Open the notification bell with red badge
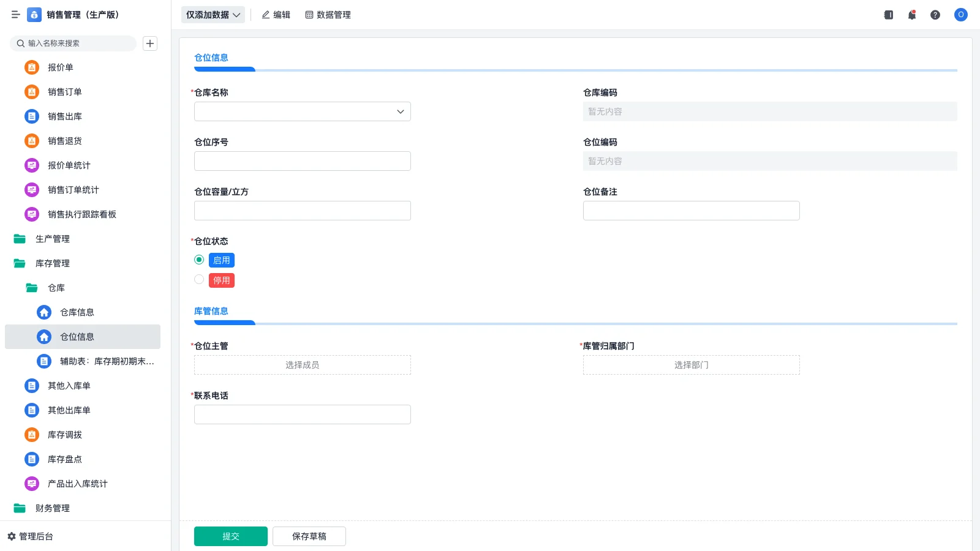Screen dimensions: 980x551 [911, 15]
